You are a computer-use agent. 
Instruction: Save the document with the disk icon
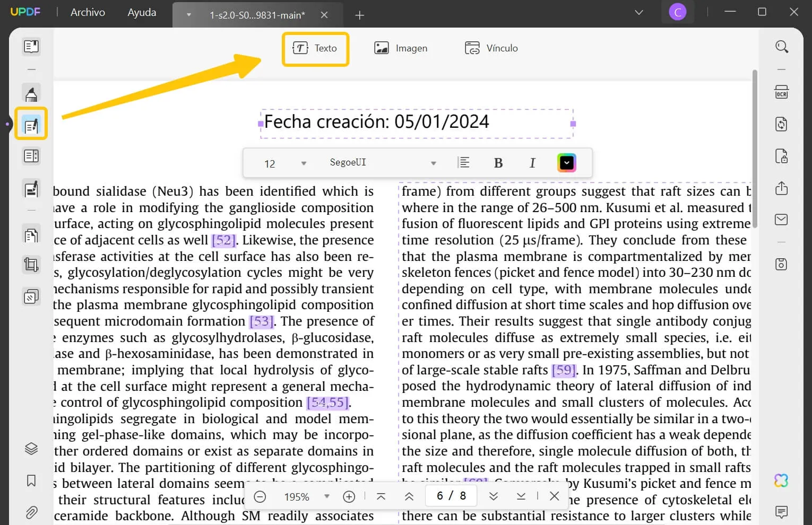[x=781, y=264]
